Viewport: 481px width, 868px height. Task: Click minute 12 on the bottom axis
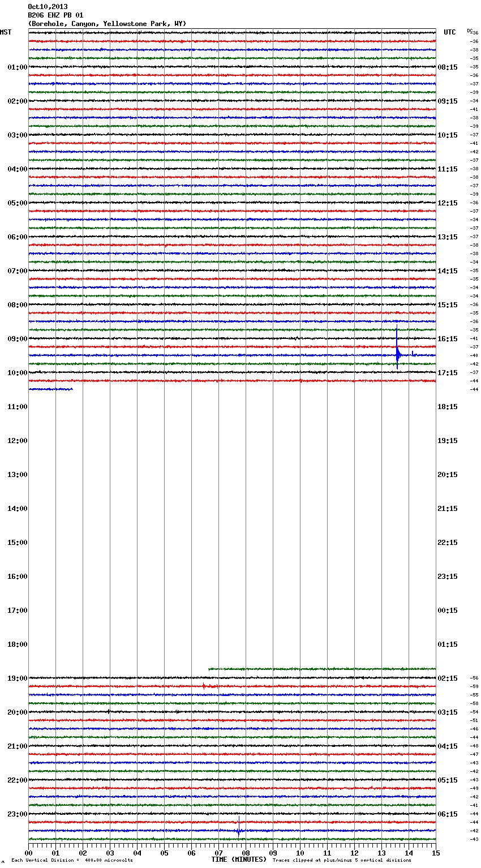click(x=354, y=853)
